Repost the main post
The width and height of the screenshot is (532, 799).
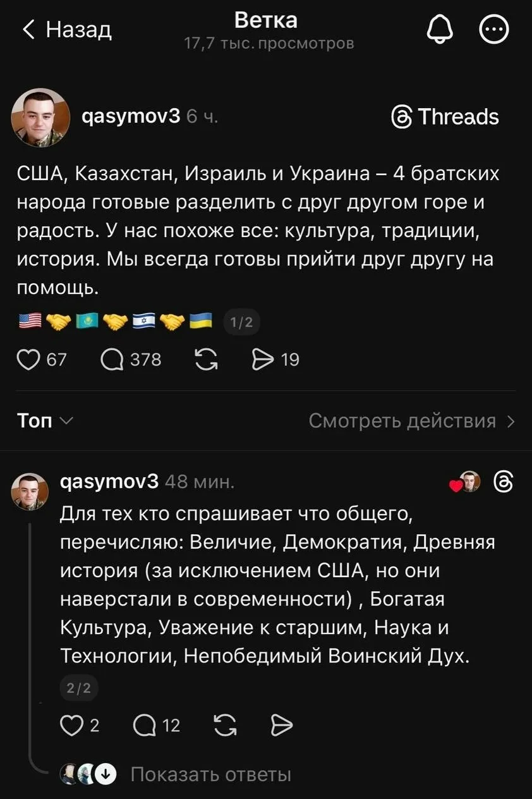207,360
